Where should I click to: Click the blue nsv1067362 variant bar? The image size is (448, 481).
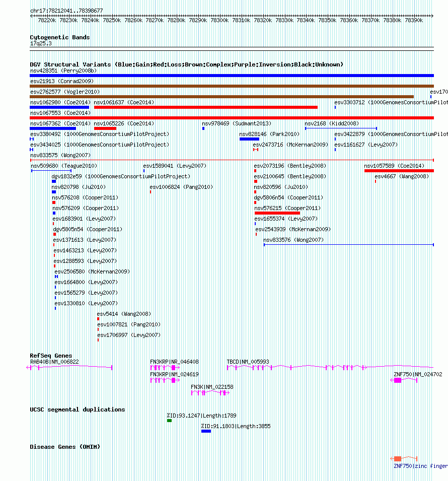click(x=53, y=128)
